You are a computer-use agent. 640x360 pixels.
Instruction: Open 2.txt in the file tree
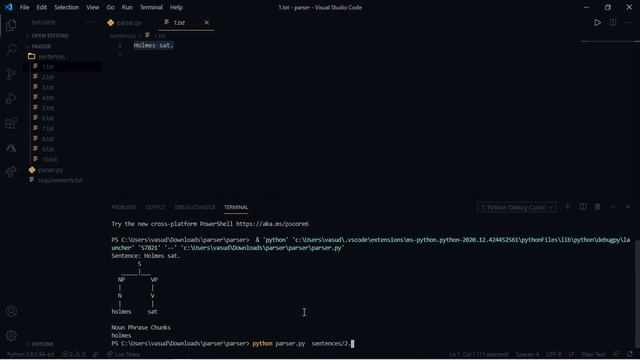(x=48, y=77)
